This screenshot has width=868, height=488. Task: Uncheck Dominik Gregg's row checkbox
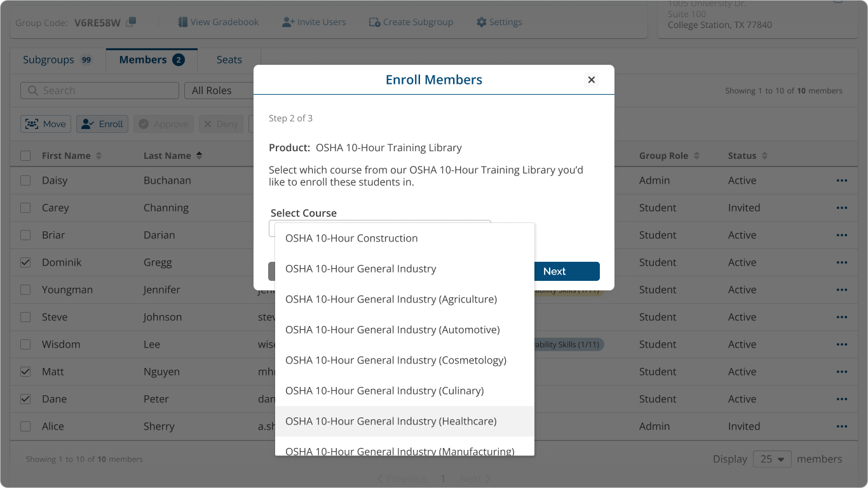coord(25,262)
